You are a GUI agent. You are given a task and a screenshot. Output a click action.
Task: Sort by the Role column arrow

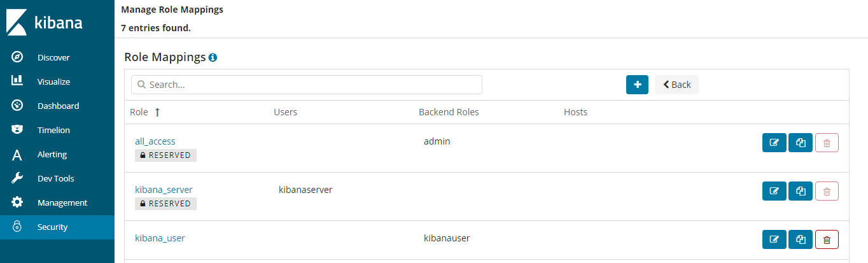157,112
